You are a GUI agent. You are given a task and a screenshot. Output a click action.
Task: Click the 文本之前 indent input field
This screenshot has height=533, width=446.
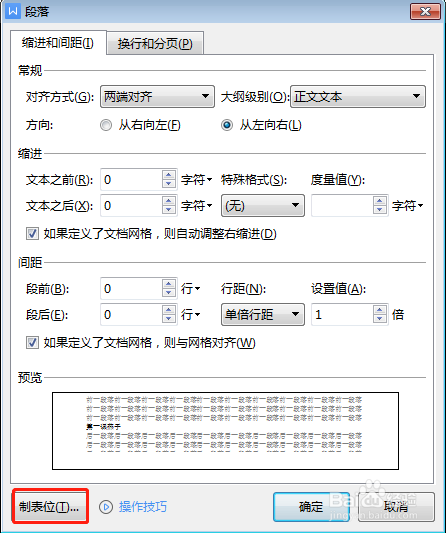click(131, 180)
